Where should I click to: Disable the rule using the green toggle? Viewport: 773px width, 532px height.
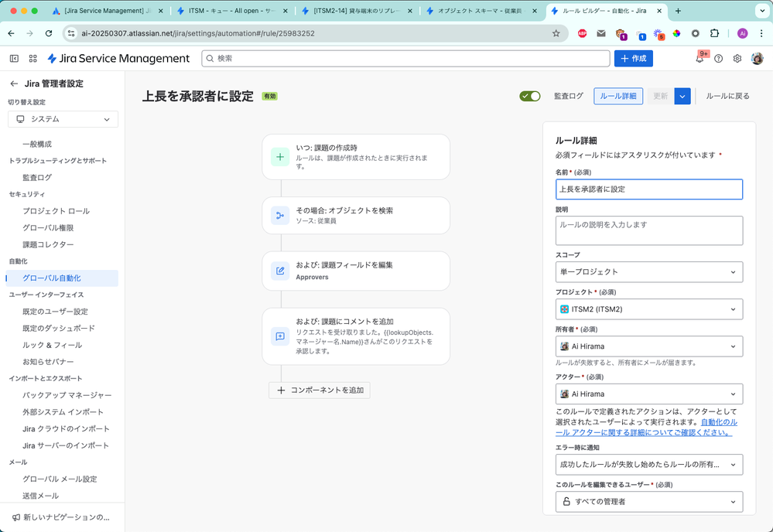(x=529, y=96)
